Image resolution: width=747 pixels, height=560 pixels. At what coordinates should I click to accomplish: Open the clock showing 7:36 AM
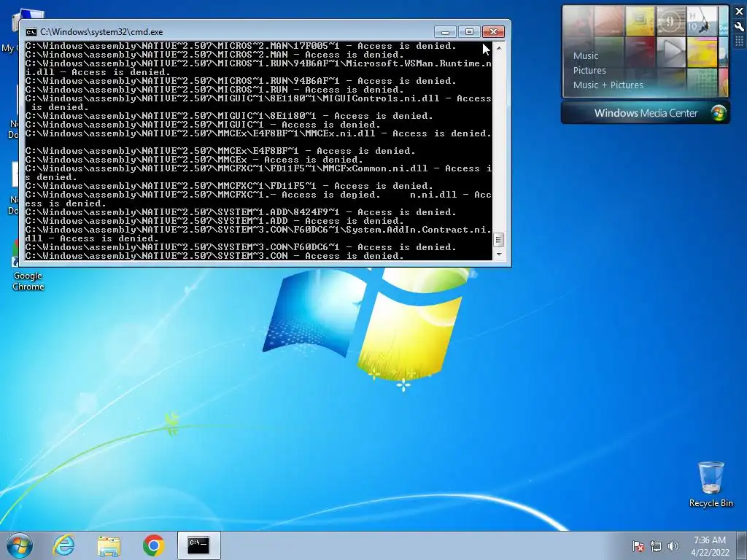(710, 546)
